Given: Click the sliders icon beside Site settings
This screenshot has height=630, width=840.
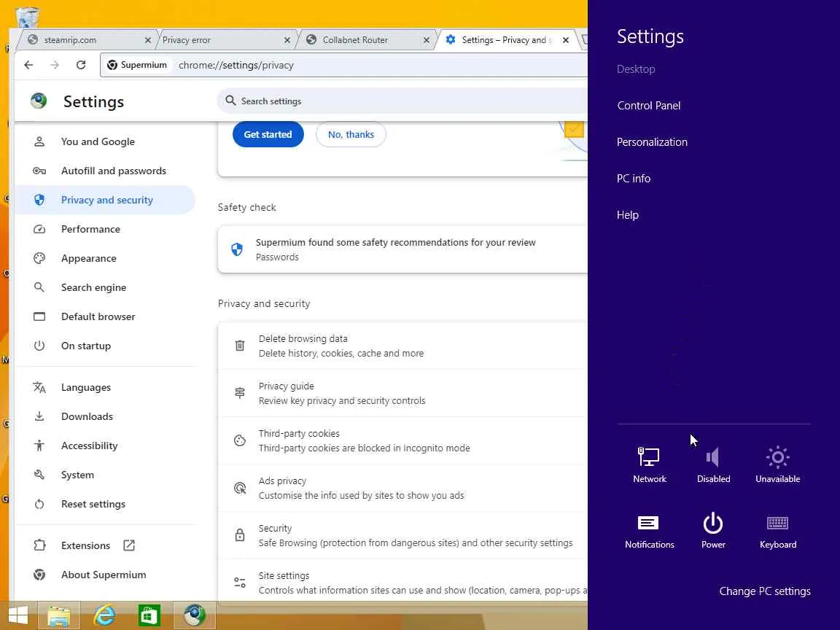Looking at the screenshot, I should pos(240,583).
